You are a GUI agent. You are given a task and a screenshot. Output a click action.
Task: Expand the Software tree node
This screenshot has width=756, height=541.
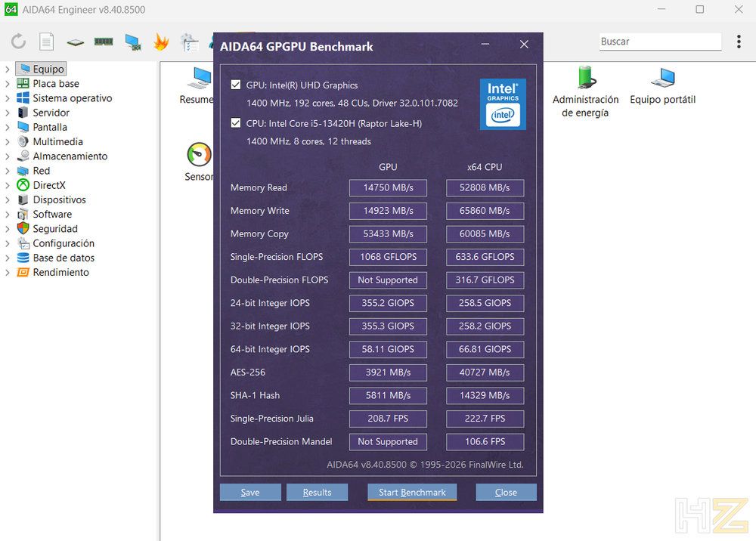coord(8,215)
